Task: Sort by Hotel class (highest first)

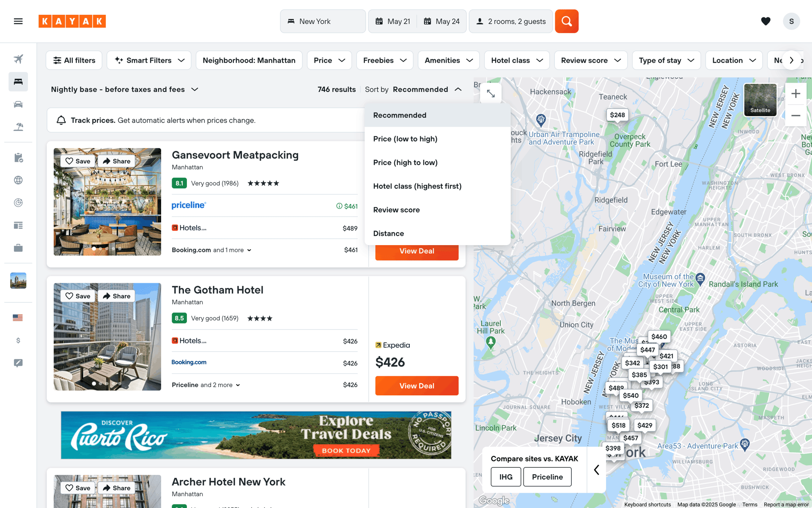Action: pyautogui.click(x=437, y=186)
